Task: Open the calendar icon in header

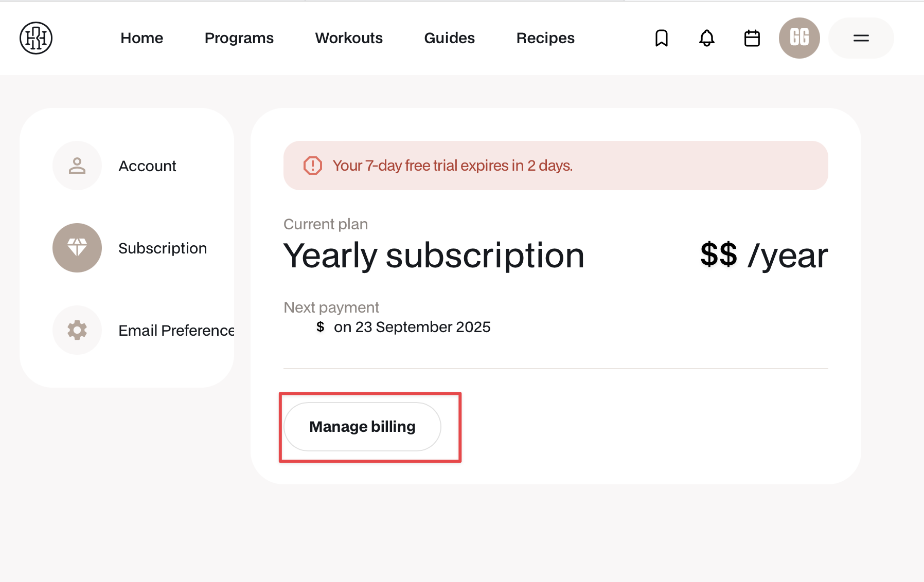Action: [x=752, y=38]
